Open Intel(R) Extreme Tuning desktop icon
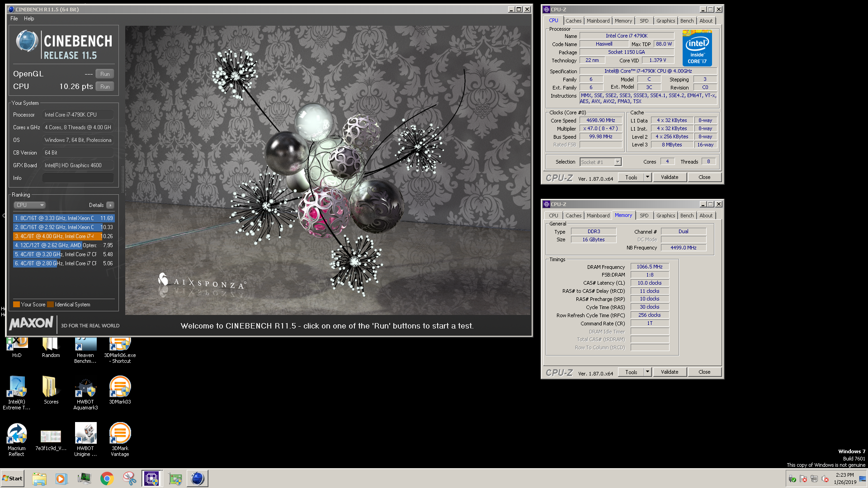 [x=17, y=393]
